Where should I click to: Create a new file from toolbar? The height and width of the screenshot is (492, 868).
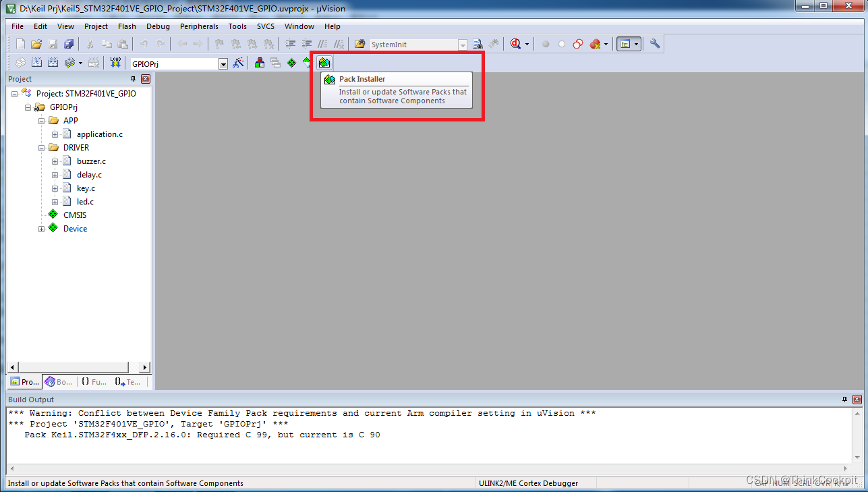(x=20, y=44)
